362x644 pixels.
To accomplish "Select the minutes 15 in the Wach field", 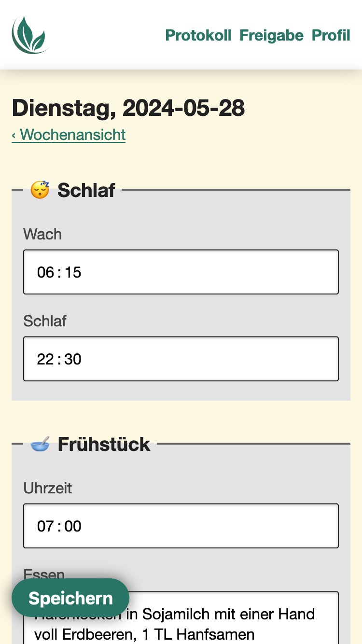I will coord(73,272).
